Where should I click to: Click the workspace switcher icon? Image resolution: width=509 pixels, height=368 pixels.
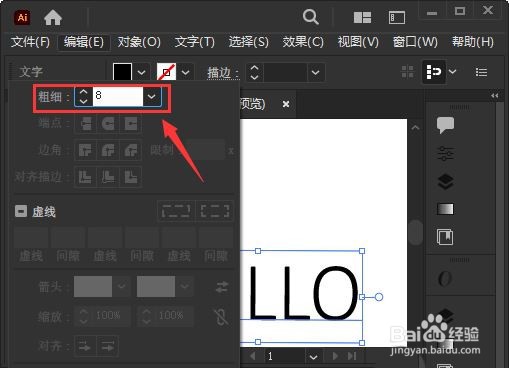click(x=397, y=17)
